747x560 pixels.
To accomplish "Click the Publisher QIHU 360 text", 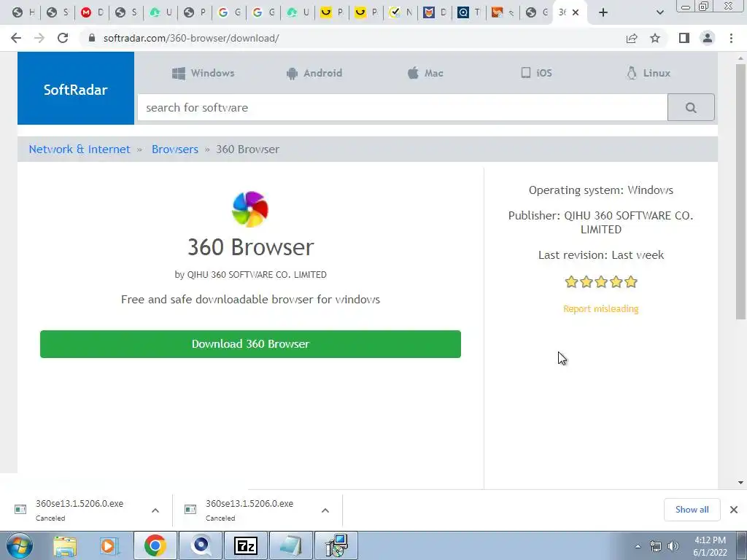I will tap(601, 222).
